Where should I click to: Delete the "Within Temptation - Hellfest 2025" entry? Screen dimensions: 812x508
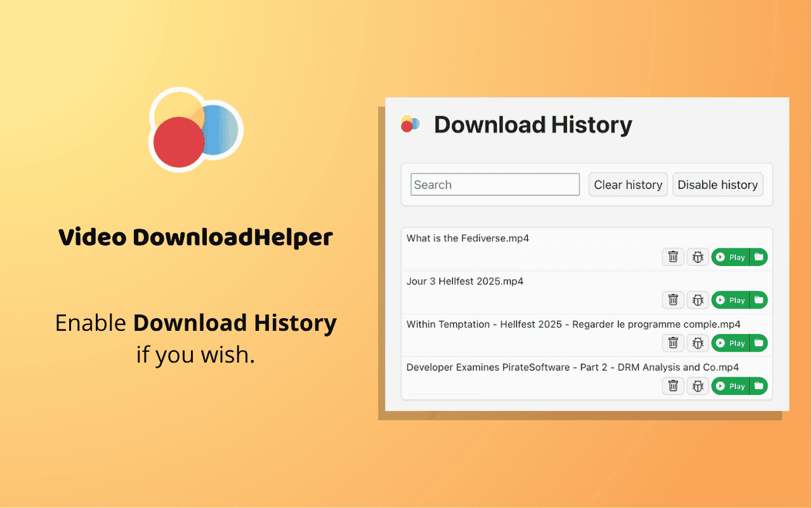[x=673, y=343]
